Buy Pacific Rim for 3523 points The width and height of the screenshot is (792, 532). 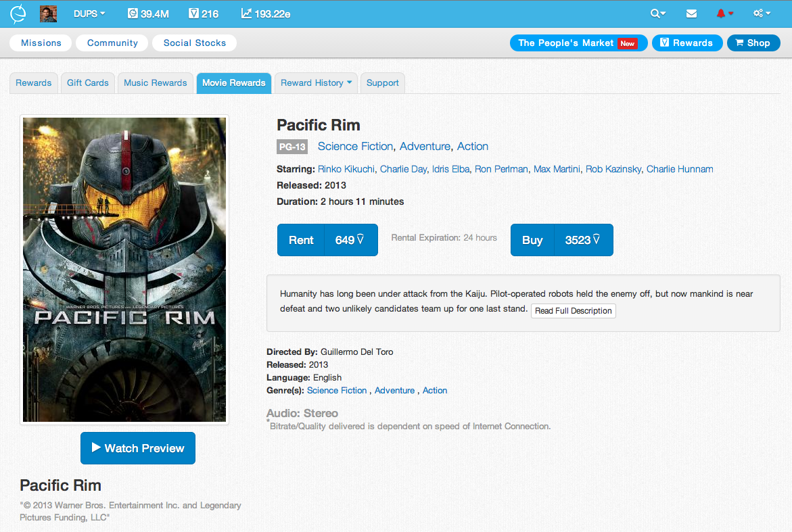click(561, 240)
